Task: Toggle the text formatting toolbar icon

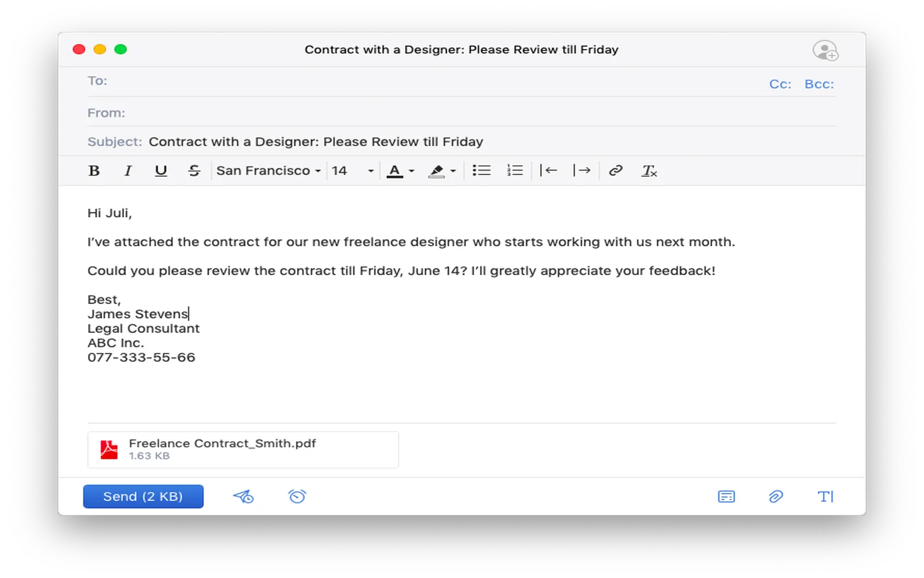Action: coord(826,497)
